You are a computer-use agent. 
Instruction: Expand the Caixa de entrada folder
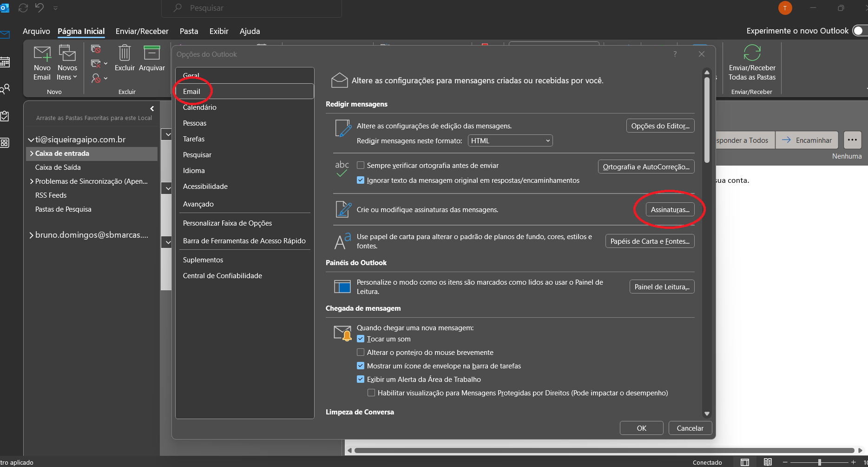32,153
